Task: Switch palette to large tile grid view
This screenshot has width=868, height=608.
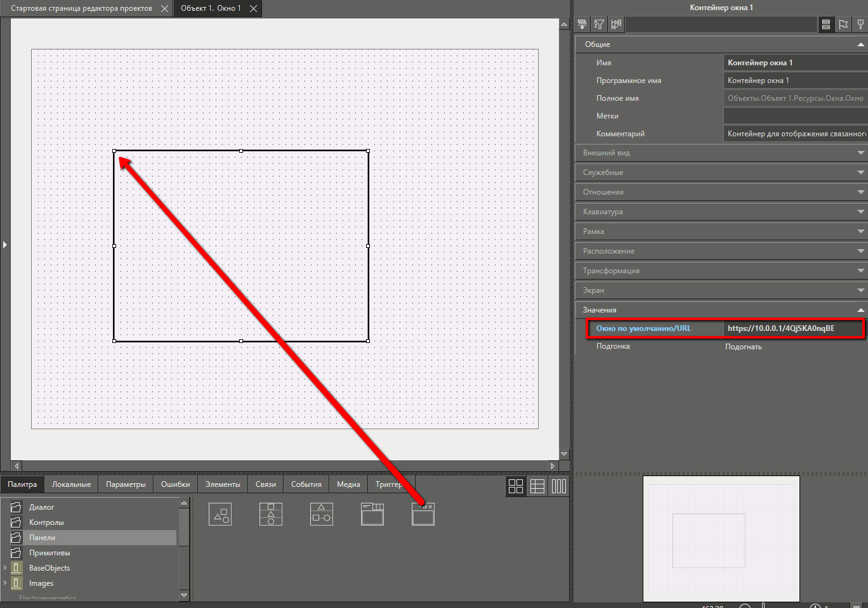Action: [516, 486]
